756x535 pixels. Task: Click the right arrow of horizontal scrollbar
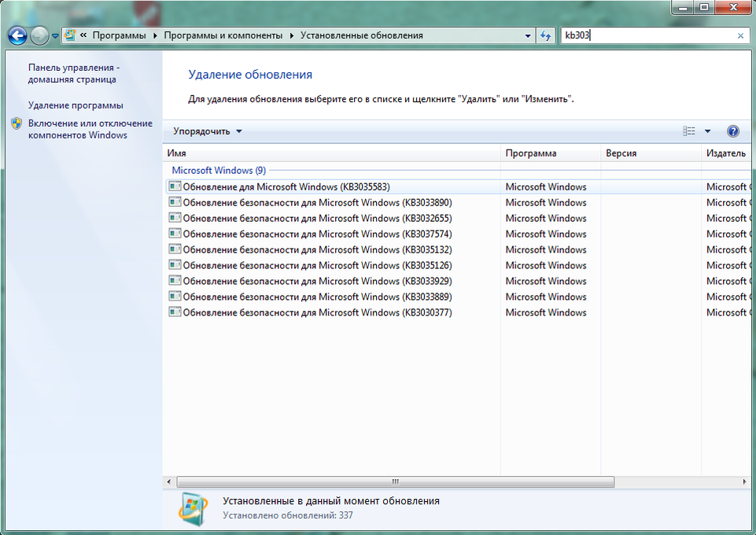tap(745, 481)
